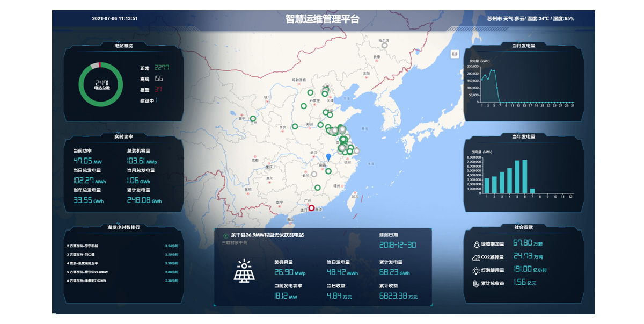Image resolution: width=644 pixels, height=324 pixels.
Task: Click the green lightning status icon by station name
Action: click(x=225, y=235)
